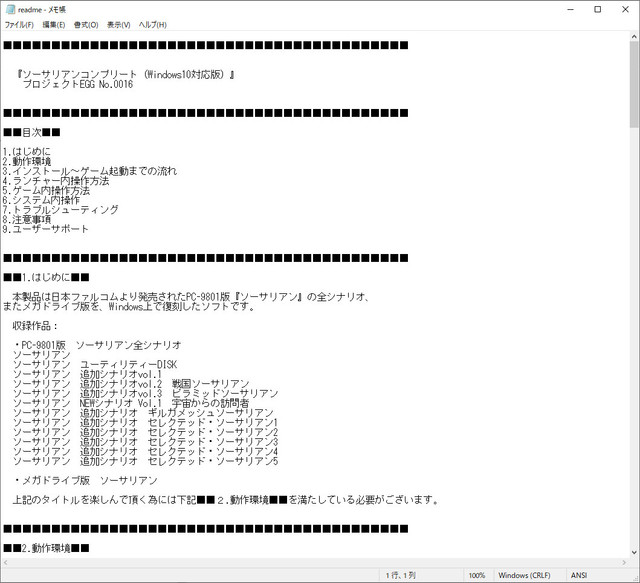This screenshot has height=583, width=640.
Task: Click the line ソーサリアン ユーティリティーDISK
Action: tap(95, 365)
